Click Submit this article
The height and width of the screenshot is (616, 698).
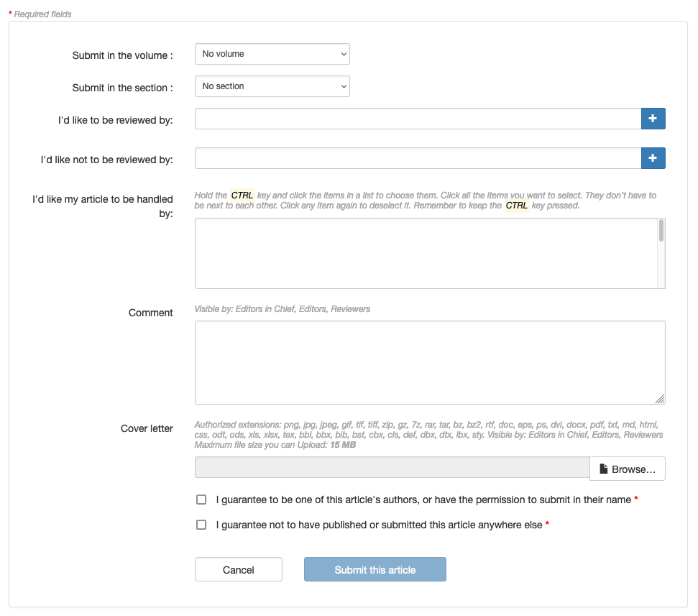click(375, 569)
